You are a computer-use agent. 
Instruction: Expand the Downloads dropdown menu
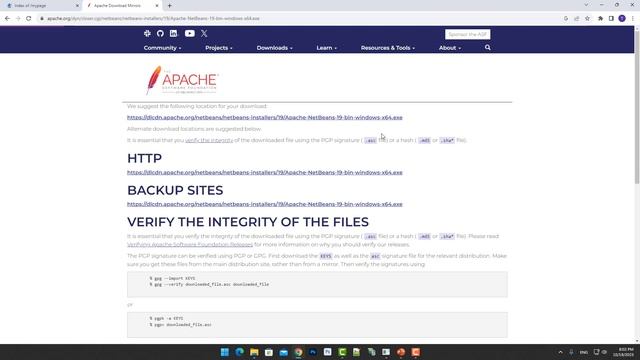pos(275,48)
